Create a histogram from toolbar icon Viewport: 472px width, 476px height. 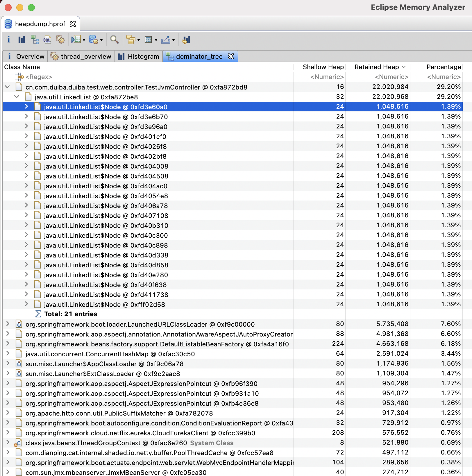[22, 40]
